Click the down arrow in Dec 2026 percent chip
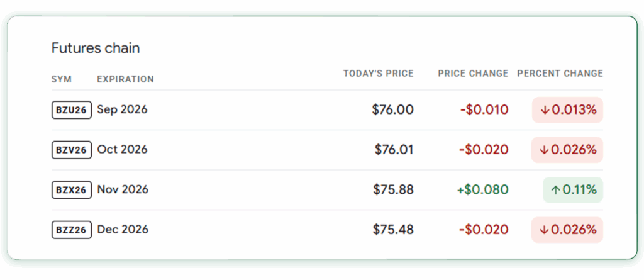Screen dimensions: 644x280 coord(545,230)
